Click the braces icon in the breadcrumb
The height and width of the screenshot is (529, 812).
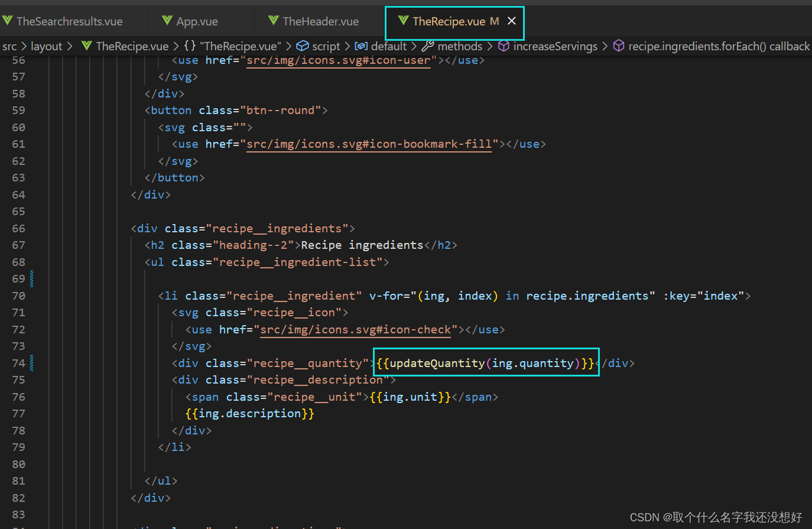pos(190,46)
